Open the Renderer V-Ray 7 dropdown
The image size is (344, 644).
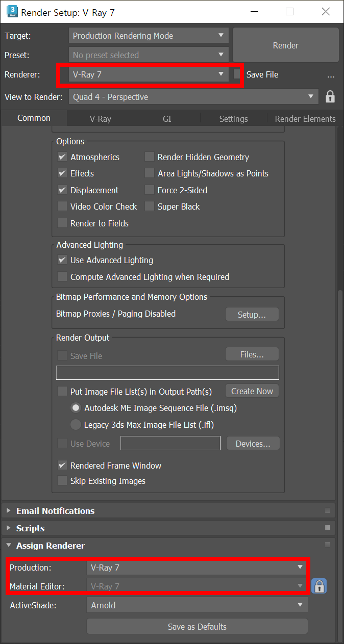tap(149, 74)
